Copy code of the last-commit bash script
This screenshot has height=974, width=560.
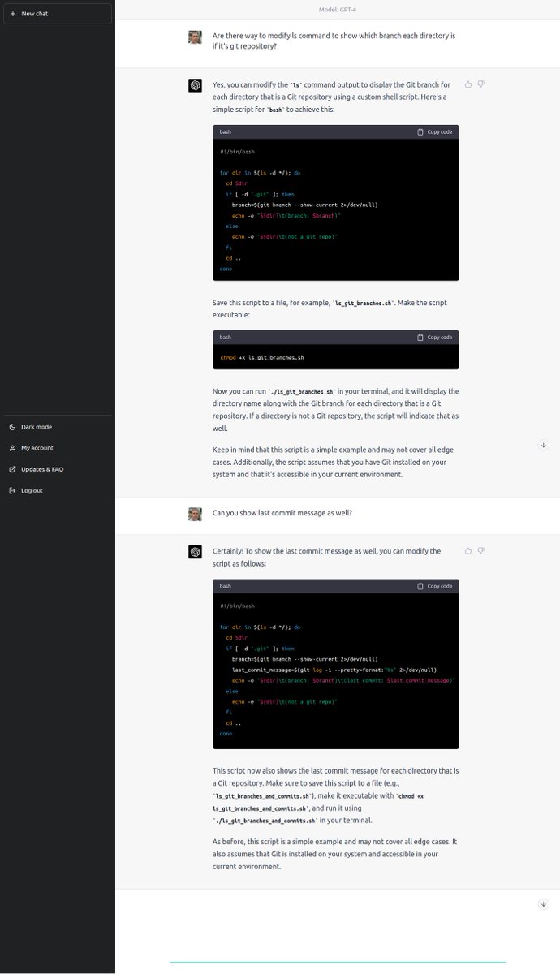[x=434, y=586]
